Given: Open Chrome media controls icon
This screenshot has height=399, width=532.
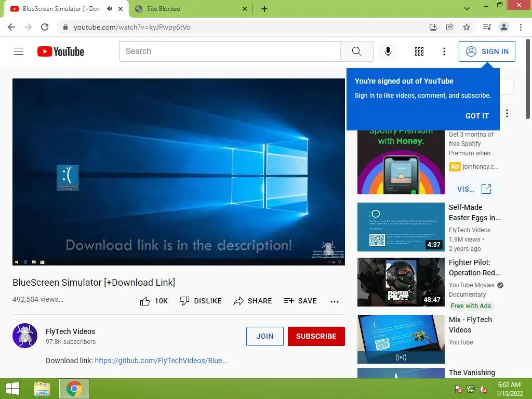Looking at the screenshot, I should pyautogui.click(x=487, y=27).
